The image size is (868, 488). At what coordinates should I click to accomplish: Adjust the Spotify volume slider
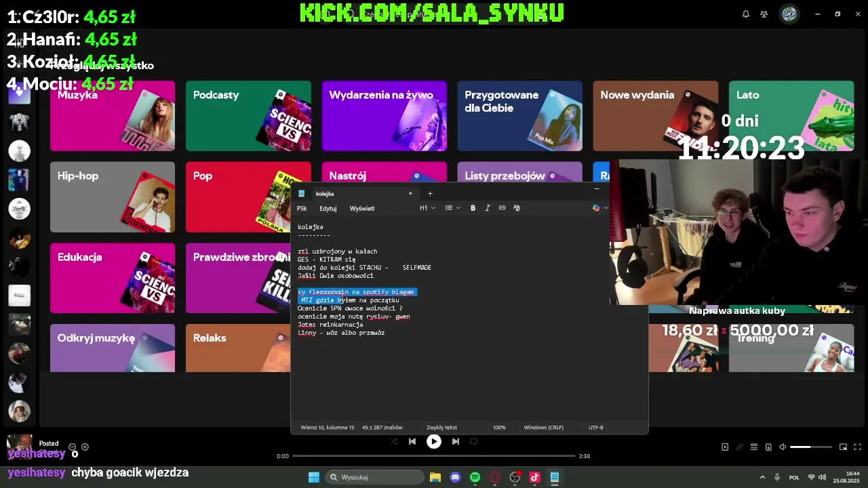tap(810, 447)
